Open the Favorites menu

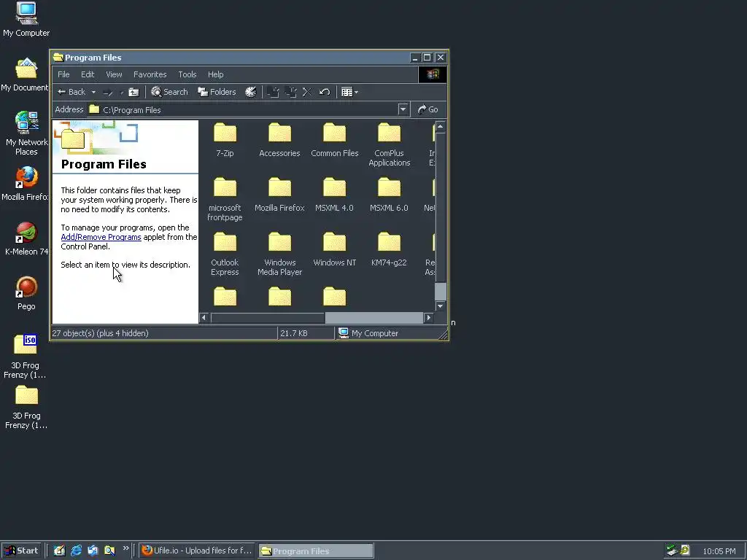[150, 74]
